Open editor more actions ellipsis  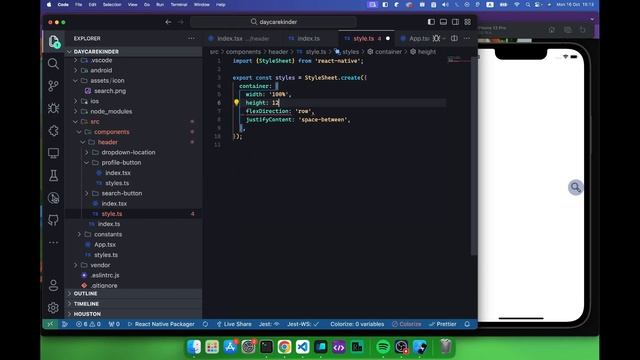[467, 38]
